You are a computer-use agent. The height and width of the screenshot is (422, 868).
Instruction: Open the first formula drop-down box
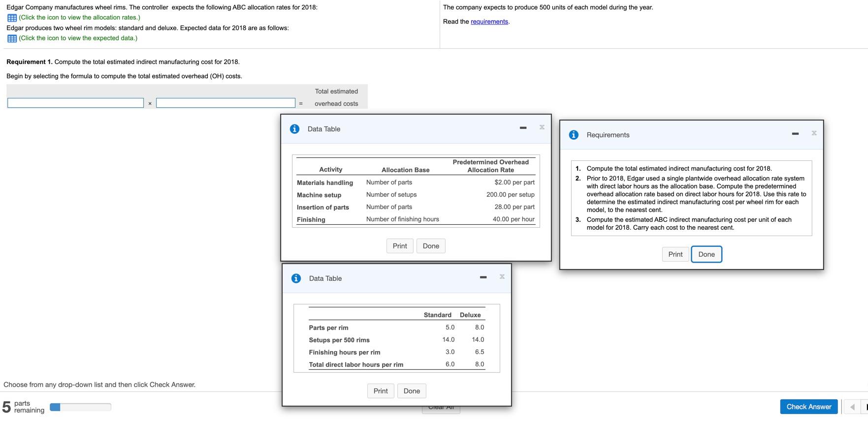pos(75,103)
